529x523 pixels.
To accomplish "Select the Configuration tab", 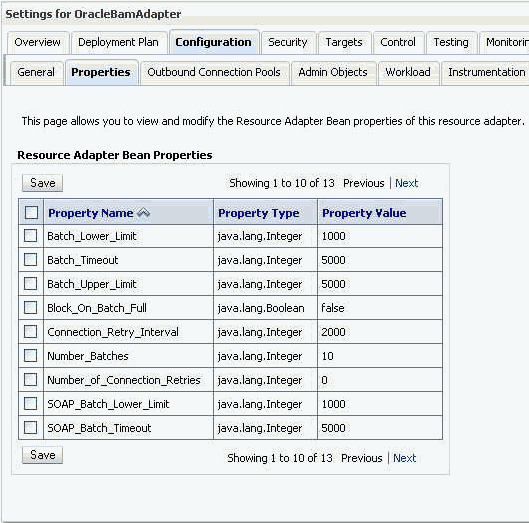I will pyautogui.click(x=214, y=43).
